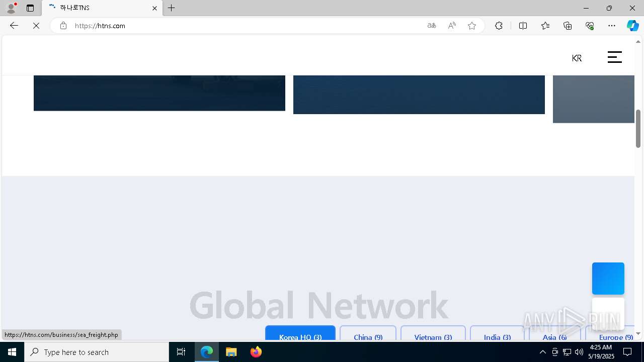Open the clock showing 4:25 AM
This screenshot has height=362, width=644.
coord(601,352)
